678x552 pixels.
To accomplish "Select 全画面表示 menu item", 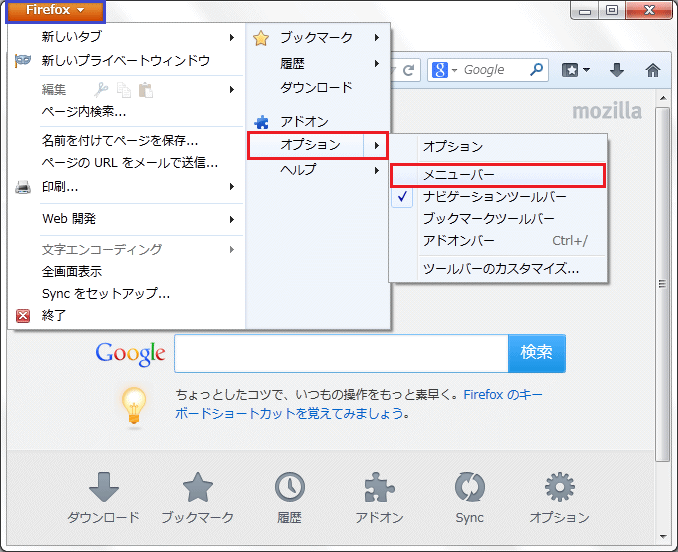I will pos(126,272).
